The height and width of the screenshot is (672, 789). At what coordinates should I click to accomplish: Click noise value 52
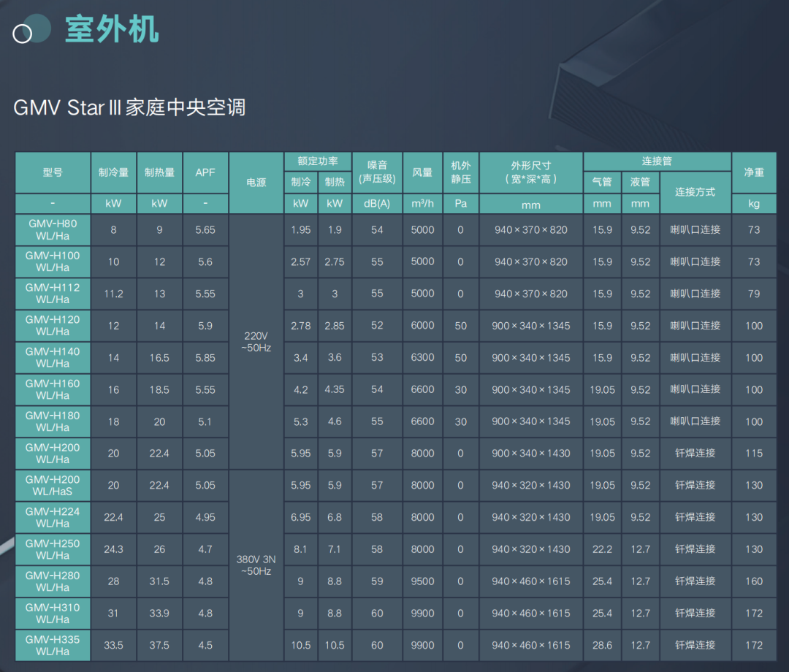point(378,326)
